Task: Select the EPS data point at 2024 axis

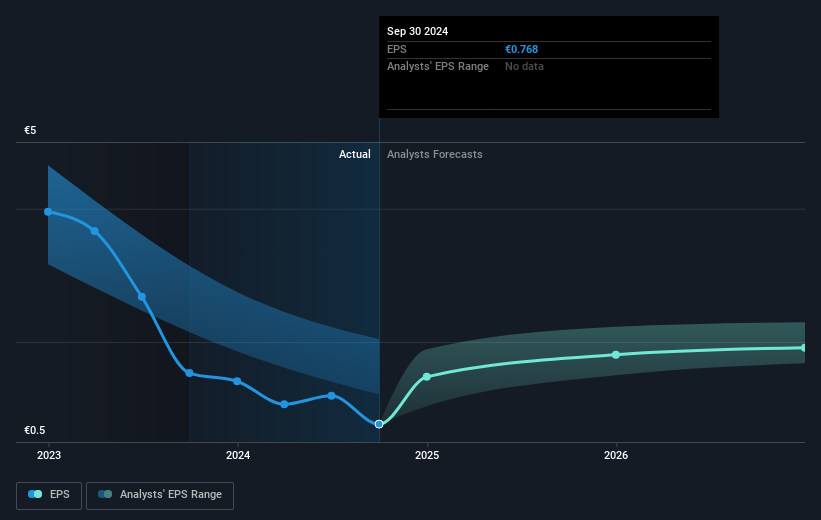Action: tap(237, 381)
